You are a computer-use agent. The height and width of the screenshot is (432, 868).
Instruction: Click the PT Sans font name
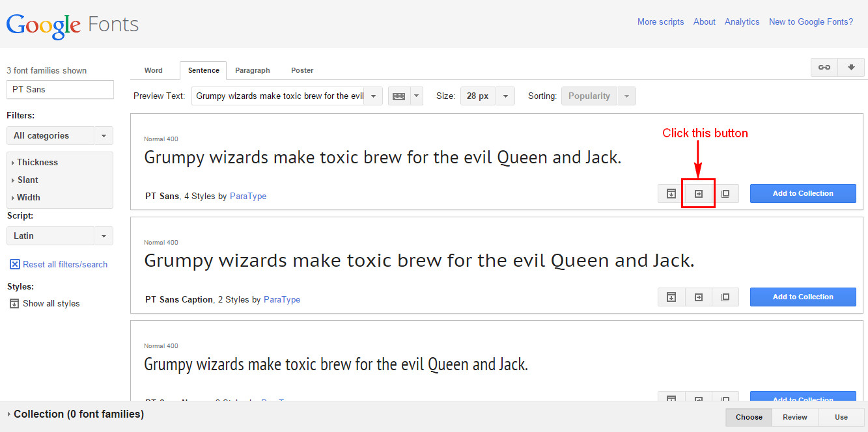pos(161,196)
